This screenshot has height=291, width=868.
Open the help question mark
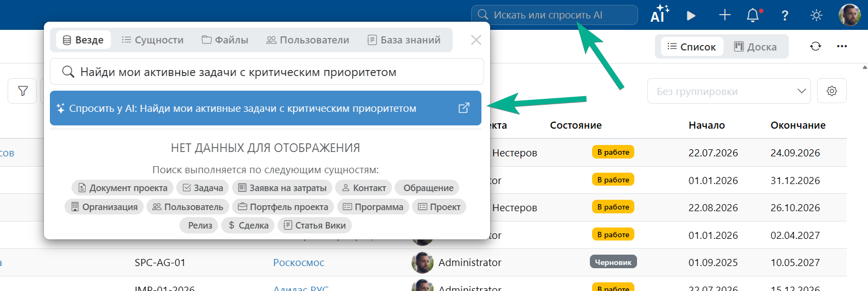(785, 15)
